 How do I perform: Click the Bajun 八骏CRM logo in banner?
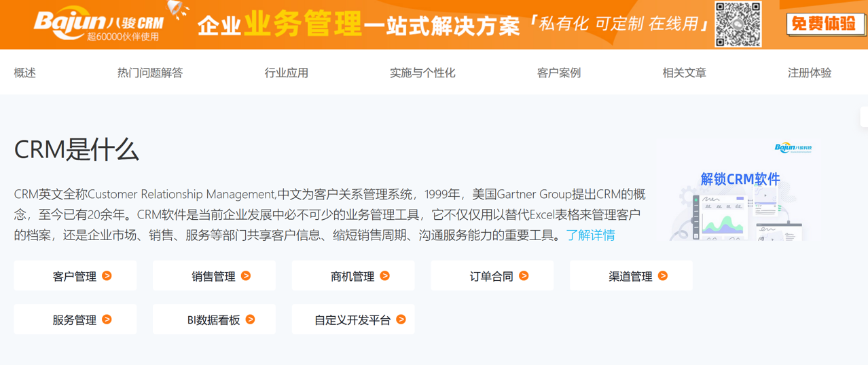pos(99,24)
